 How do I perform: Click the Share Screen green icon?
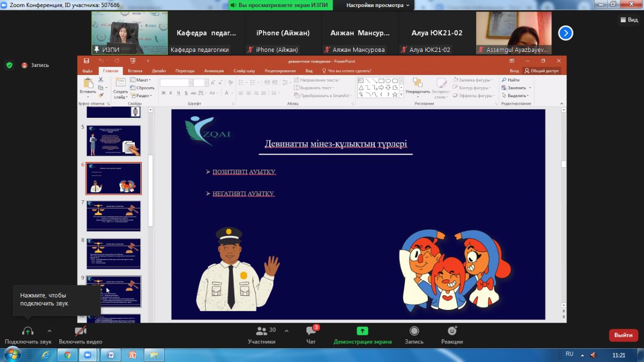pyautogui.click(x=362, y=331)
